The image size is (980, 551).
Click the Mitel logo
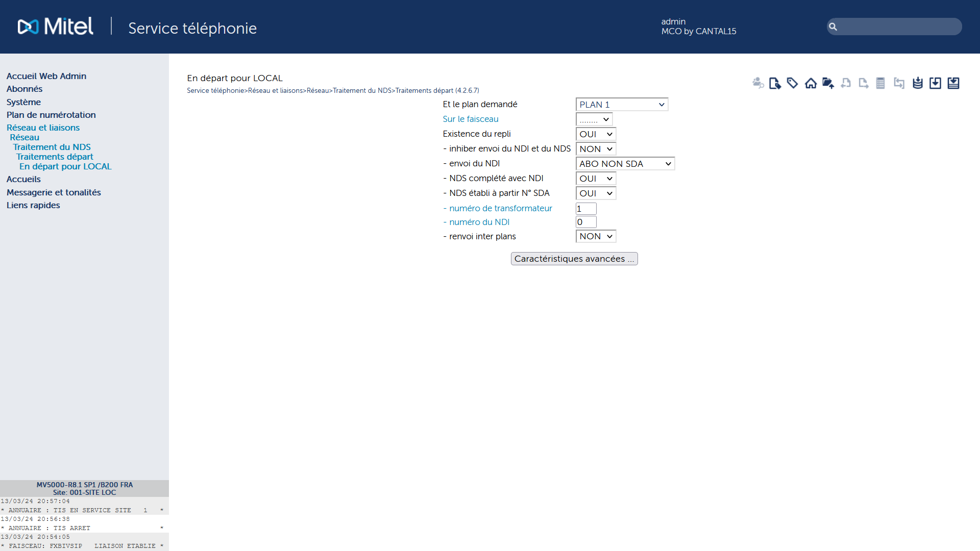tap(56, 27)
